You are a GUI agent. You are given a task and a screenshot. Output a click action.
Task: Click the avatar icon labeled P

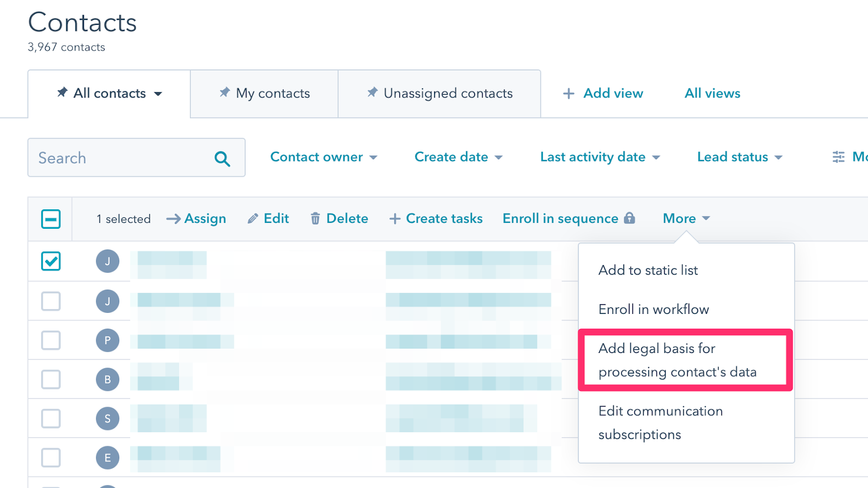(x=107, y=341)
